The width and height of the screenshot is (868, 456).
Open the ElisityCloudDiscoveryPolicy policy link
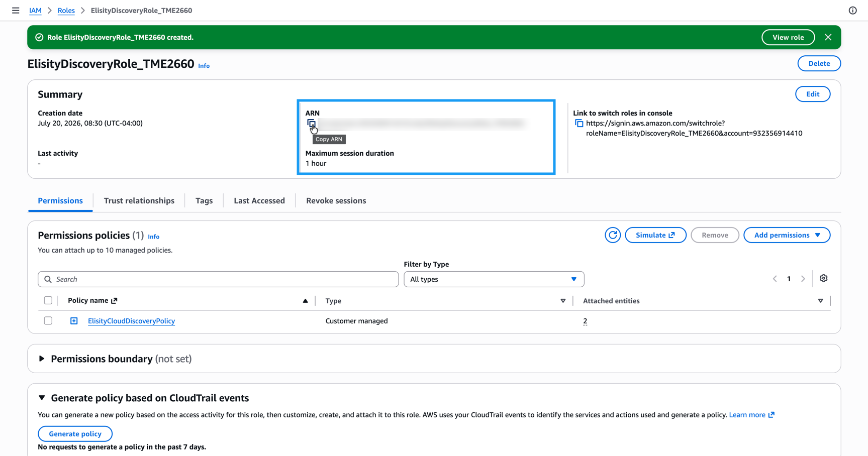click(x=131, y=321)
